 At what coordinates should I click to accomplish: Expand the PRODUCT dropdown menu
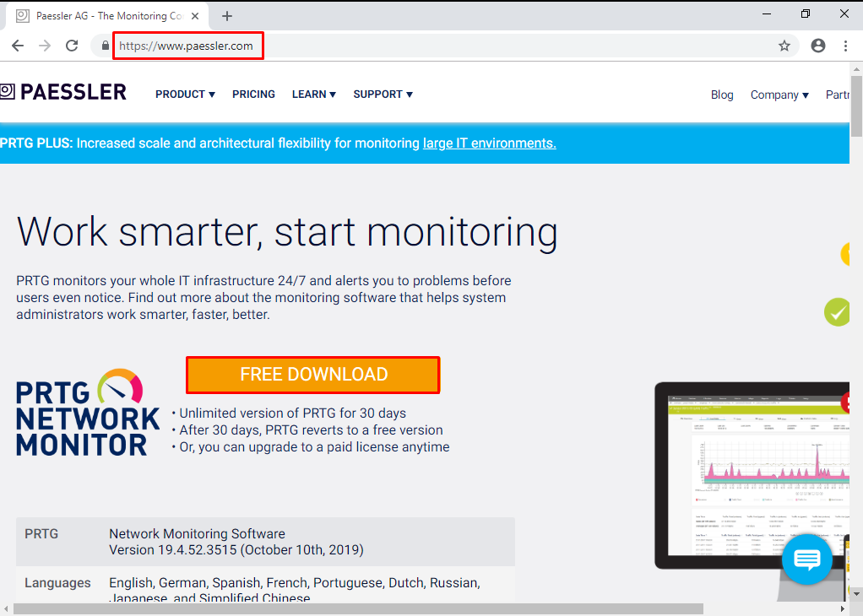(185, 94)
